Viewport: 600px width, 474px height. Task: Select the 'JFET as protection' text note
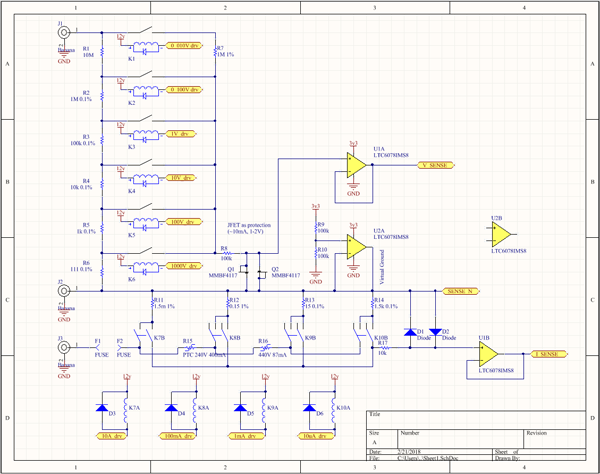pos(249,228)
